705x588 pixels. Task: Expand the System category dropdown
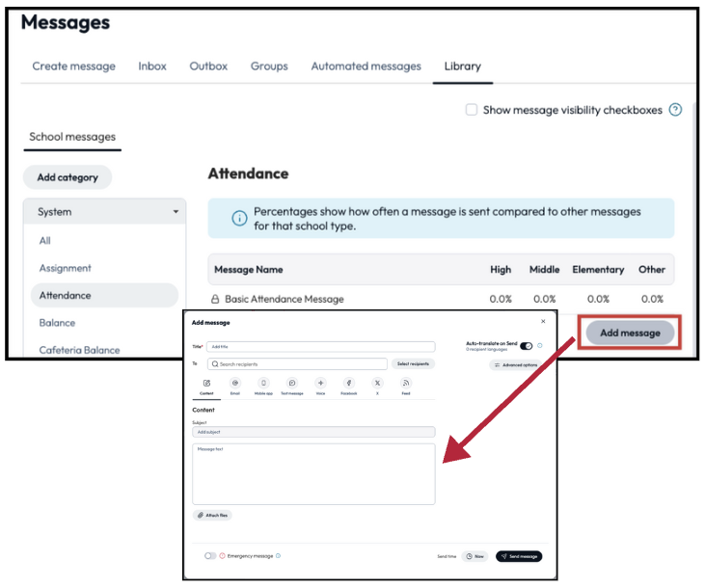point(105,212)
